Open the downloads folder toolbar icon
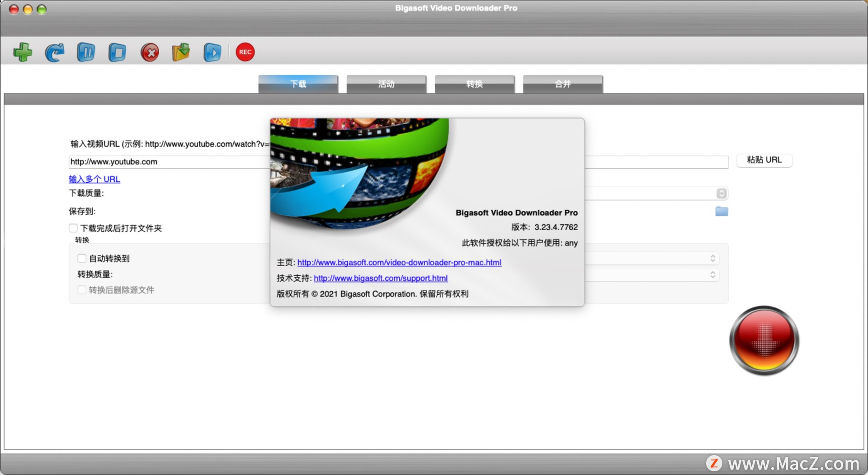 click(x=181, y=52)
